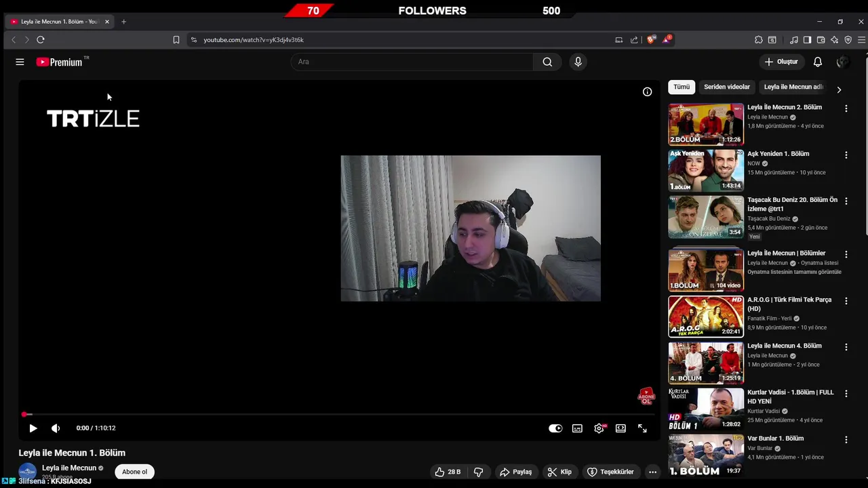
Task: Open YouTube notifications bell
Action: [x=818, y=62]
